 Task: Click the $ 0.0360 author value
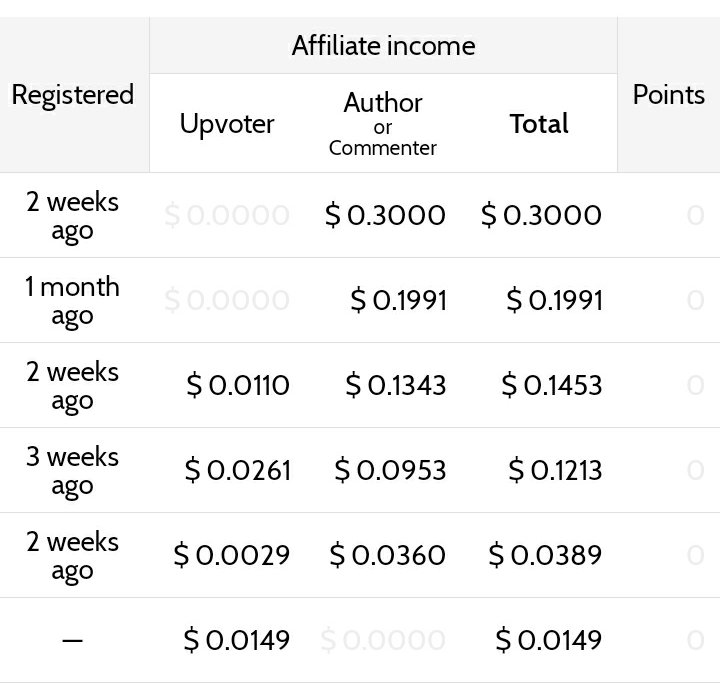click(388, 555)
